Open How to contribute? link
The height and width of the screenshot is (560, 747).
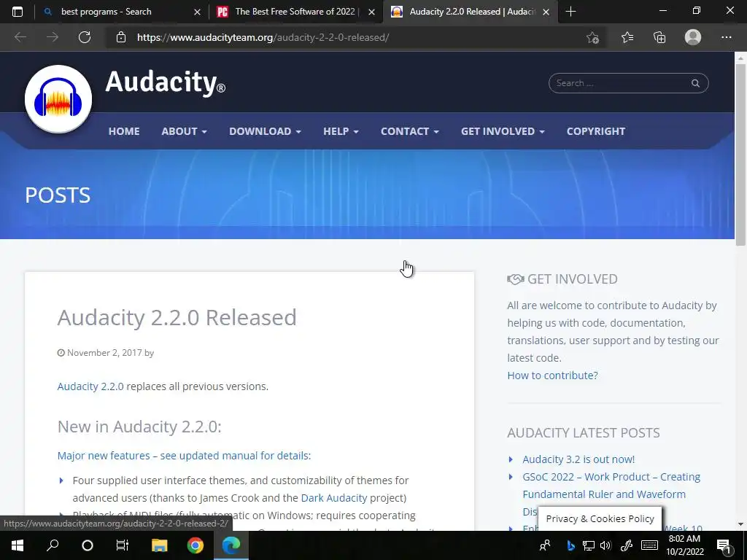point(553,376)
